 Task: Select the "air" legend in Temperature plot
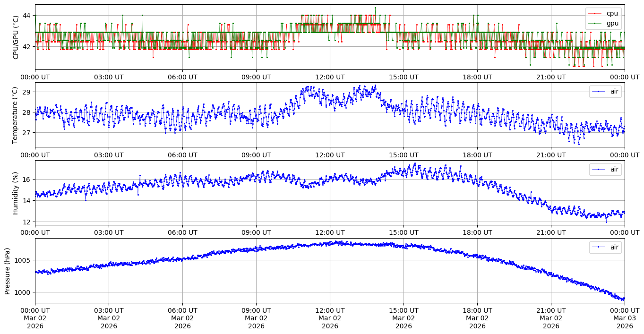(614, 91)
